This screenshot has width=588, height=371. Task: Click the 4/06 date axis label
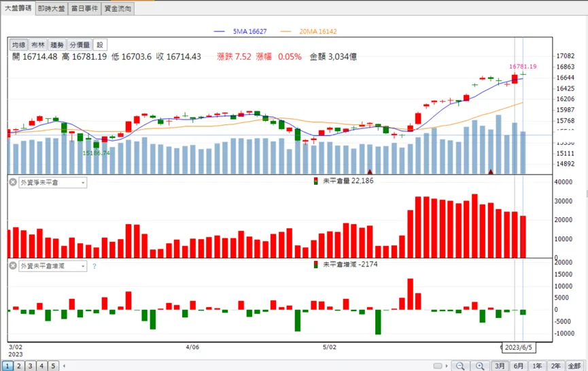point(192,347)
